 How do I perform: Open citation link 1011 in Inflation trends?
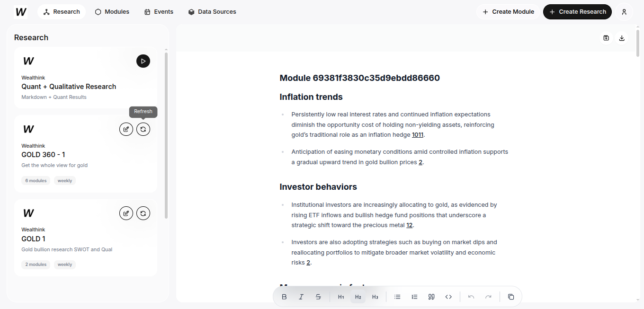click(418, 135)
